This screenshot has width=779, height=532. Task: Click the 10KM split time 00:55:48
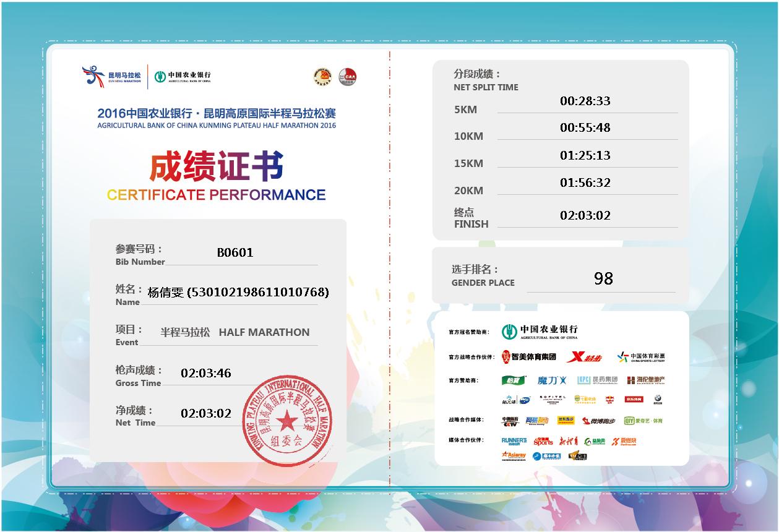click(585, 127)
